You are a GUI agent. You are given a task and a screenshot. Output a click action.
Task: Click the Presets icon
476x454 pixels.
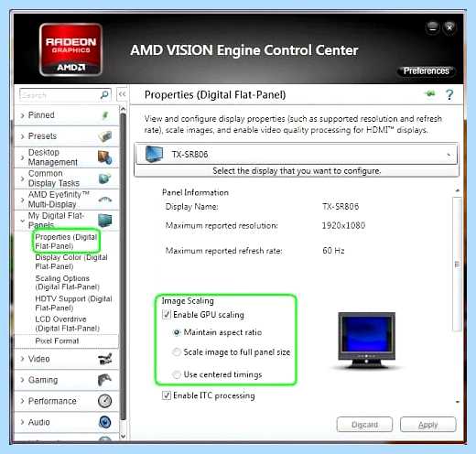(x=105, y=136)
